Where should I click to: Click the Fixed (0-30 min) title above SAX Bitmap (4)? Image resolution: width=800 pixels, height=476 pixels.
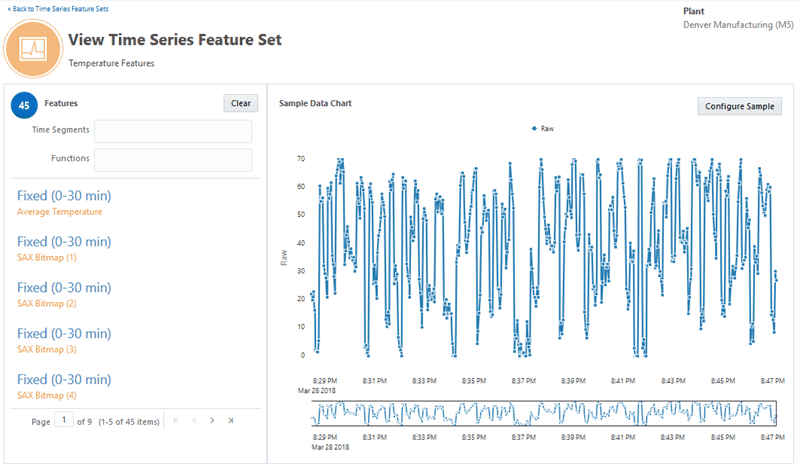click(64, 380)
